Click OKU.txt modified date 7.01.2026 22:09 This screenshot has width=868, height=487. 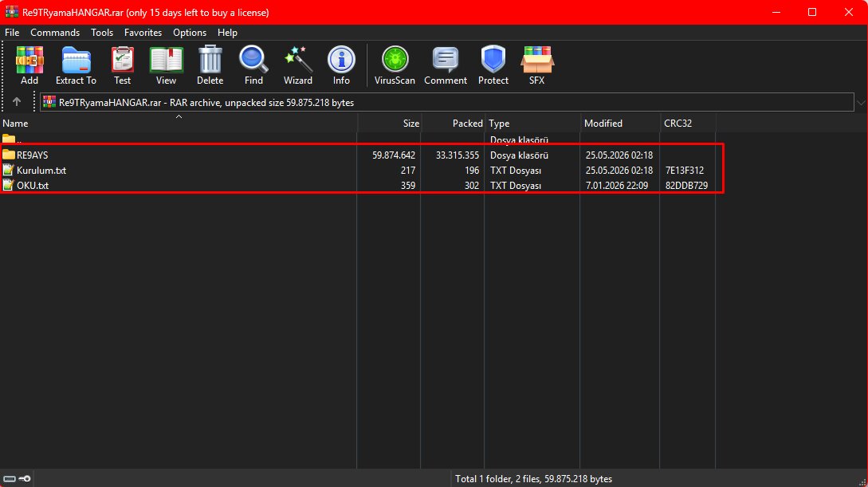(617, 186)
